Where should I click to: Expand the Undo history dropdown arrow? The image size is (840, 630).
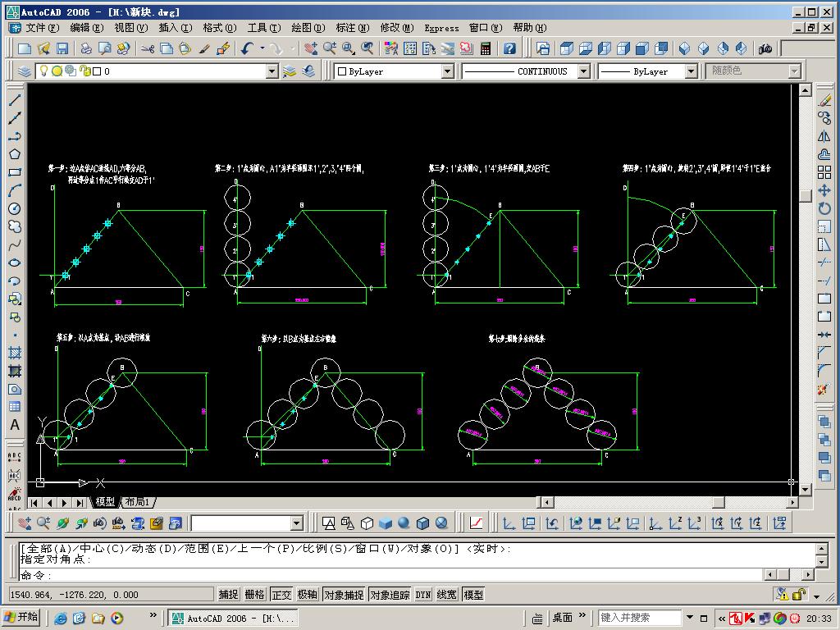point(262,48)
